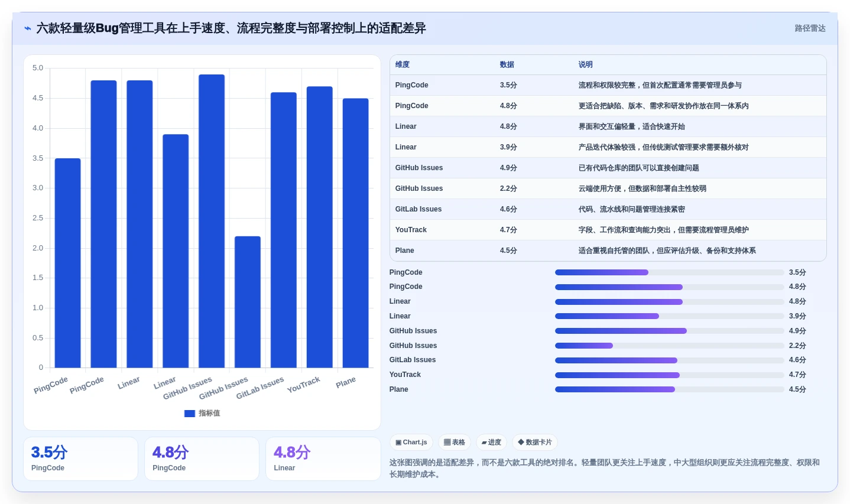Click the 数据卡片 tag chip
The width and height of the screenshot is (850, 504).
(x=535, y=442)
